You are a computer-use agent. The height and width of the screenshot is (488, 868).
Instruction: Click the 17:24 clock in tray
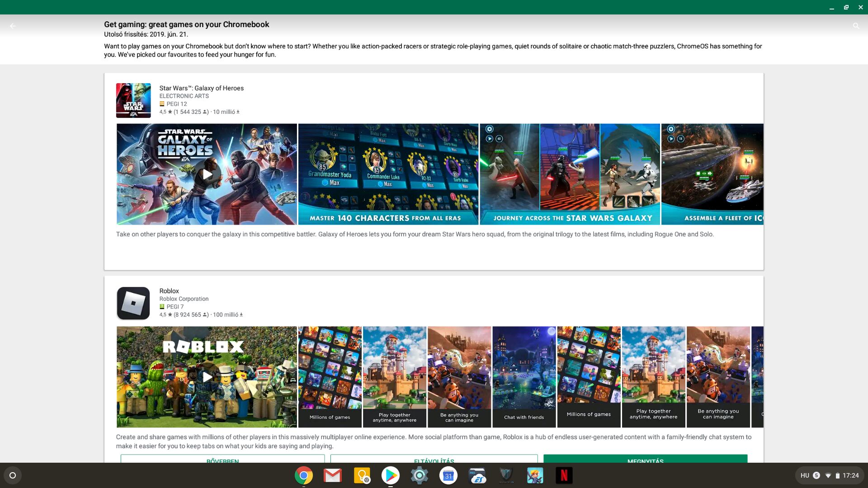click(x=851, y=475)
